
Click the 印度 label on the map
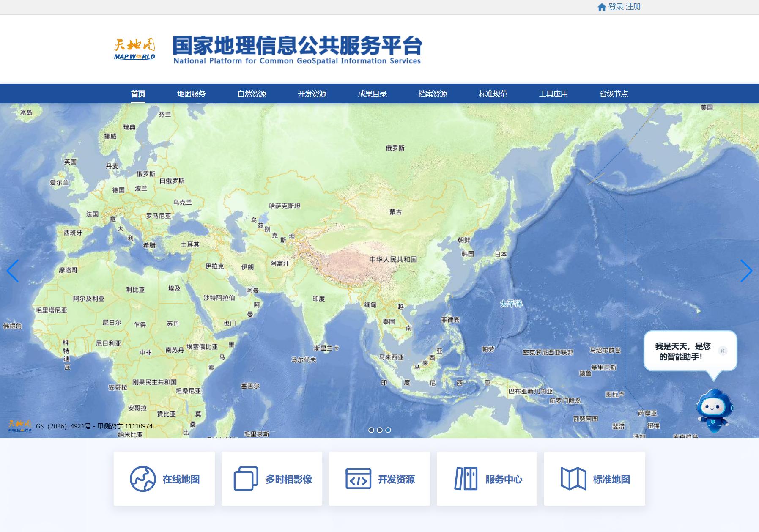[x=319, y=299]
